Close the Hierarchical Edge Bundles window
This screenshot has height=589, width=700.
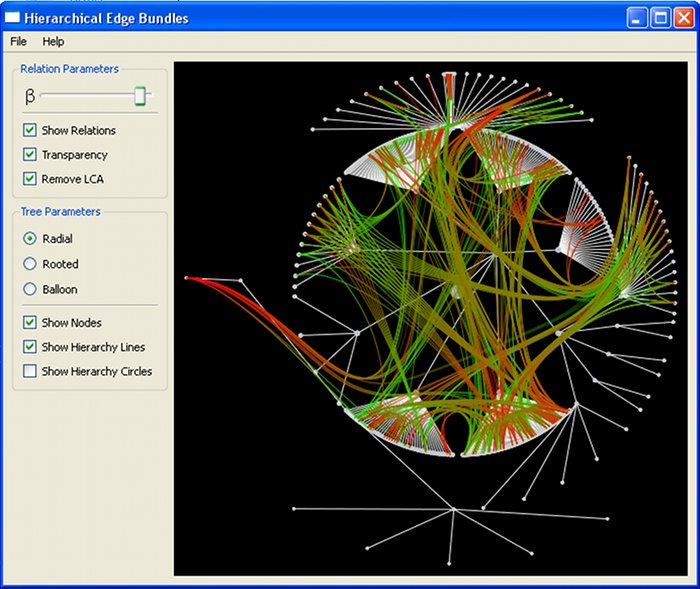[x=683, y=18]
